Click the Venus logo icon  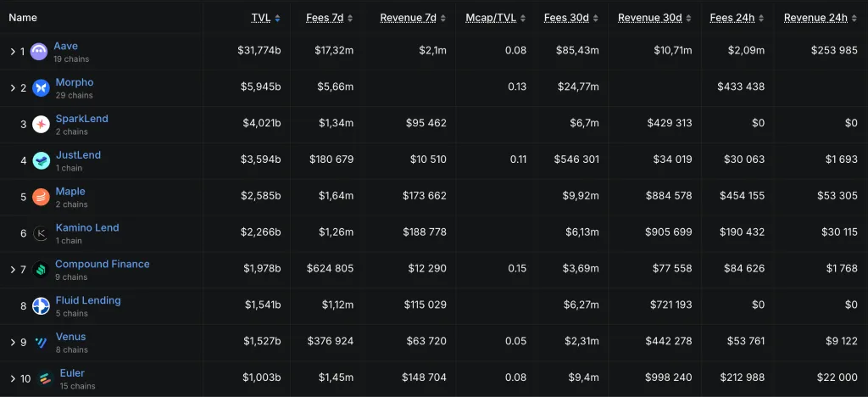[41, 343]
